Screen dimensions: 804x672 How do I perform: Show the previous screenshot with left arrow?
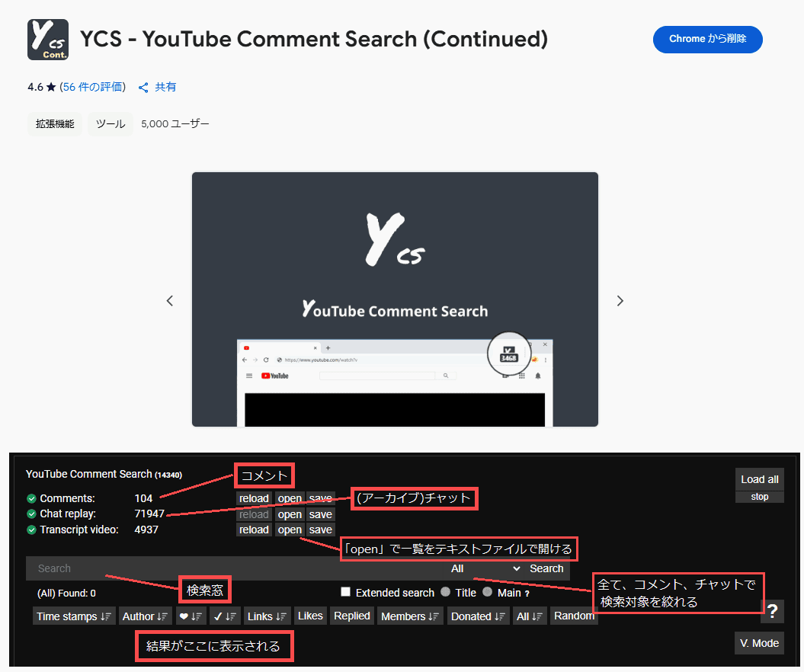(170, 301)
